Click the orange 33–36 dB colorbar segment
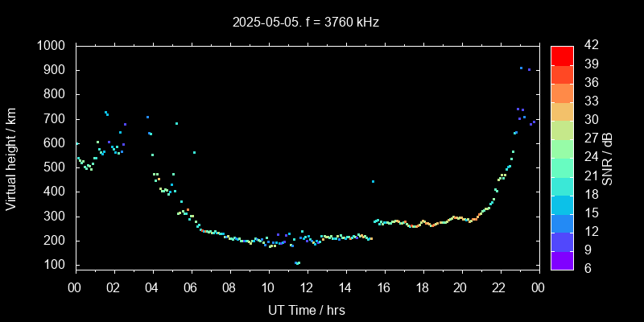This screenshot has height=322, width=644. point(562,92)
